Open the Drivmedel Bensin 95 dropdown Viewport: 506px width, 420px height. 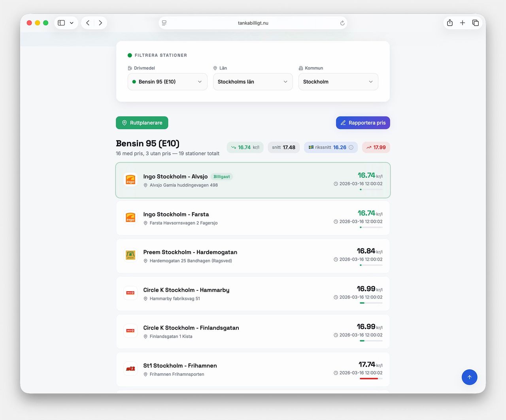(167, 82)
